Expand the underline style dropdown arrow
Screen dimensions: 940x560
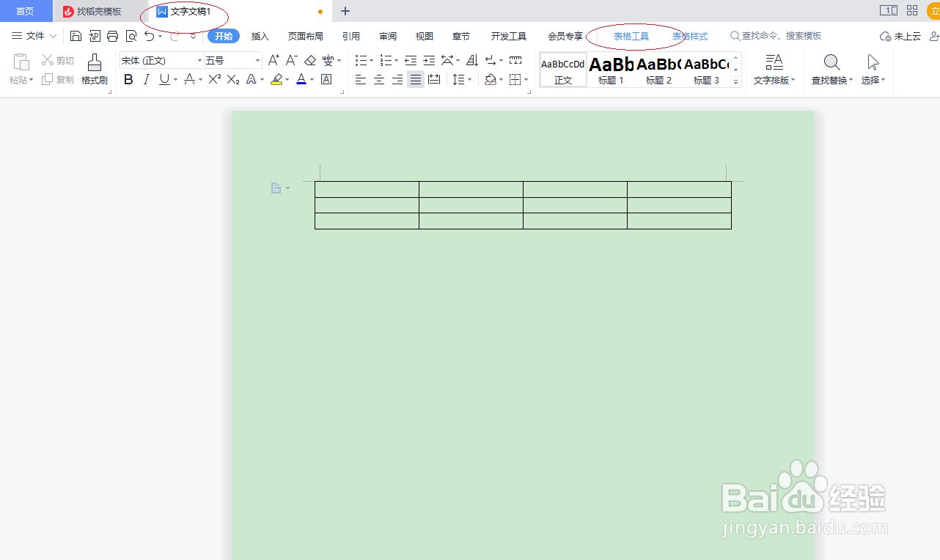[175, 79]
